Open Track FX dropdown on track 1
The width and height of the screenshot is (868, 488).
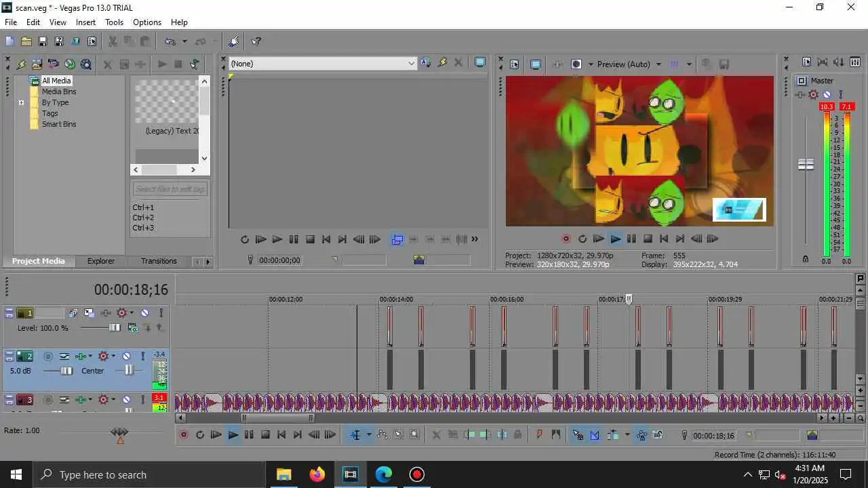pos(132,312)
